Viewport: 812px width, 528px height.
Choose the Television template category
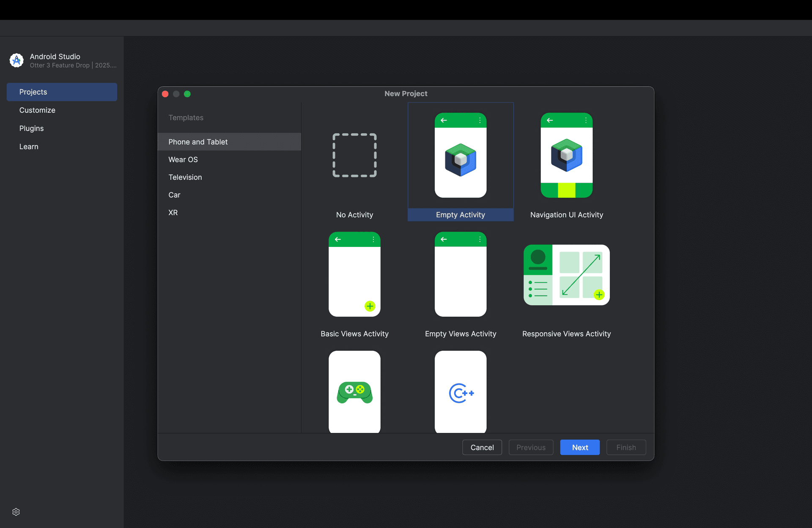(x=229, y=177)
